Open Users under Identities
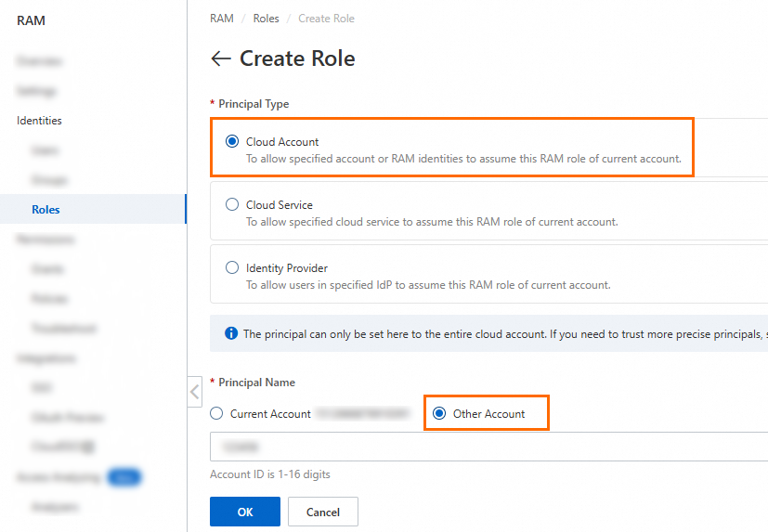This screenshot has height=532, width=768. (45, 150)
